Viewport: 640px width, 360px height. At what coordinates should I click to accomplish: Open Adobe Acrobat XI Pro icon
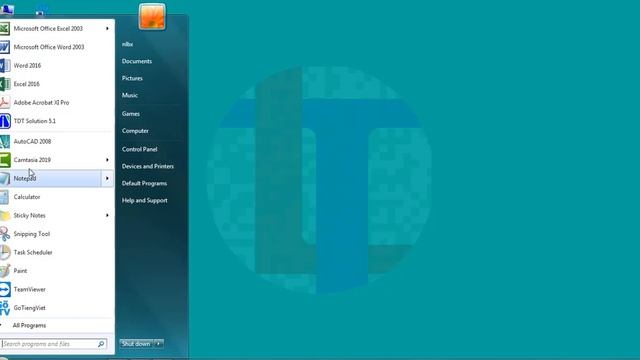point(4,102)
